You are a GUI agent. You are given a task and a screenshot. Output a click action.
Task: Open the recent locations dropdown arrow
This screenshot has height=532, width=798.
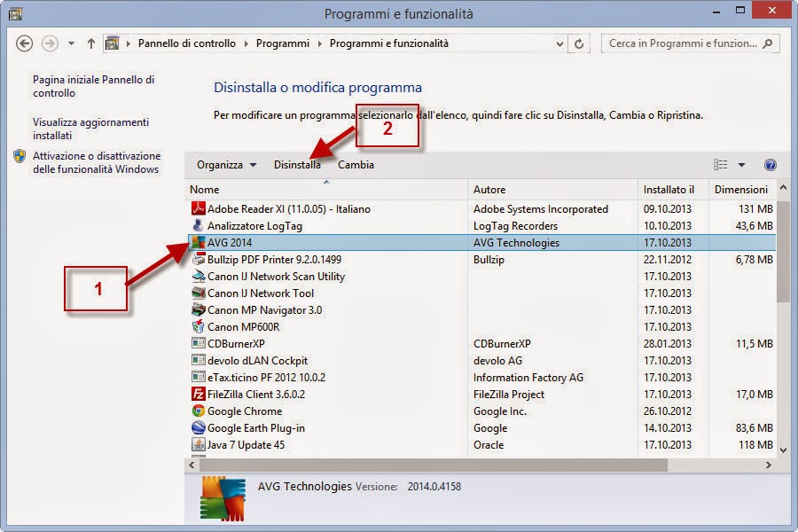pos(71,43)
